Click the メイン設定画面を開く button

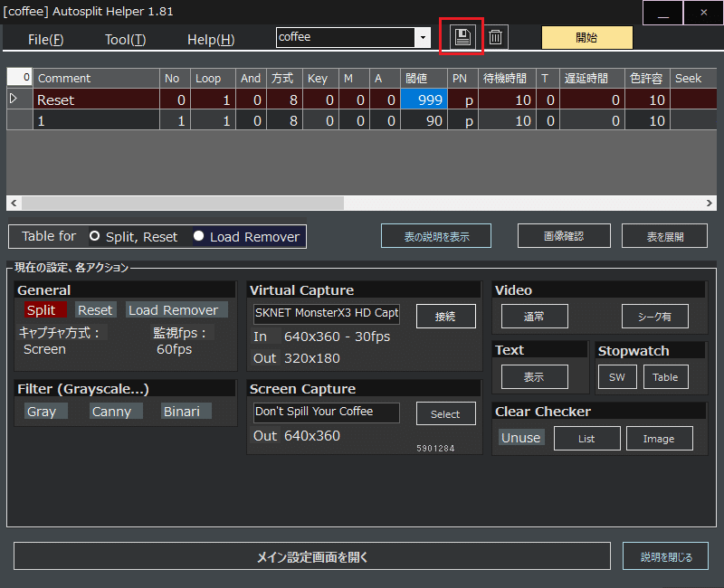[x=312, y=556]
